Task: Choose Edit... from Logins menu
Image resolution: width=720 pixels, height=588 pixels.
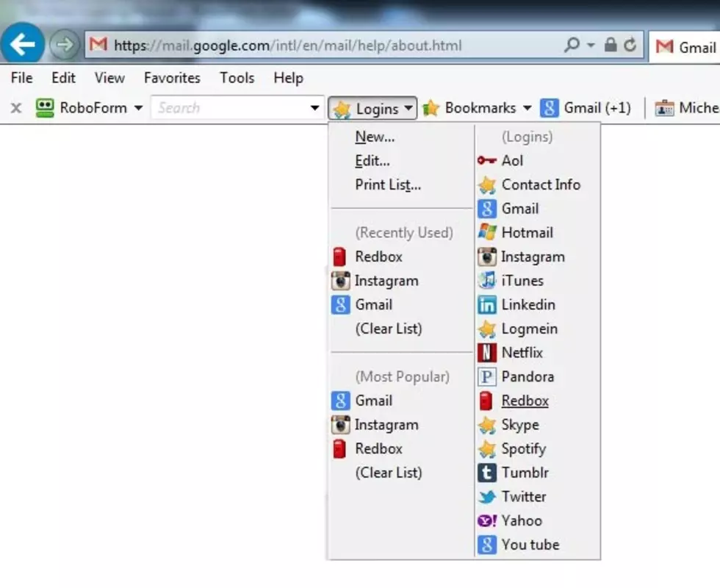Action: 372,160
